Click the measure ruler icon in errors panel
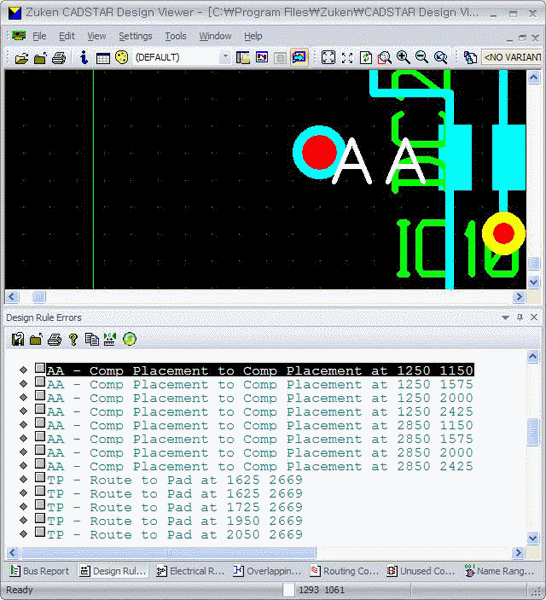Screen dimensions: 546x600 pos(110,339)
